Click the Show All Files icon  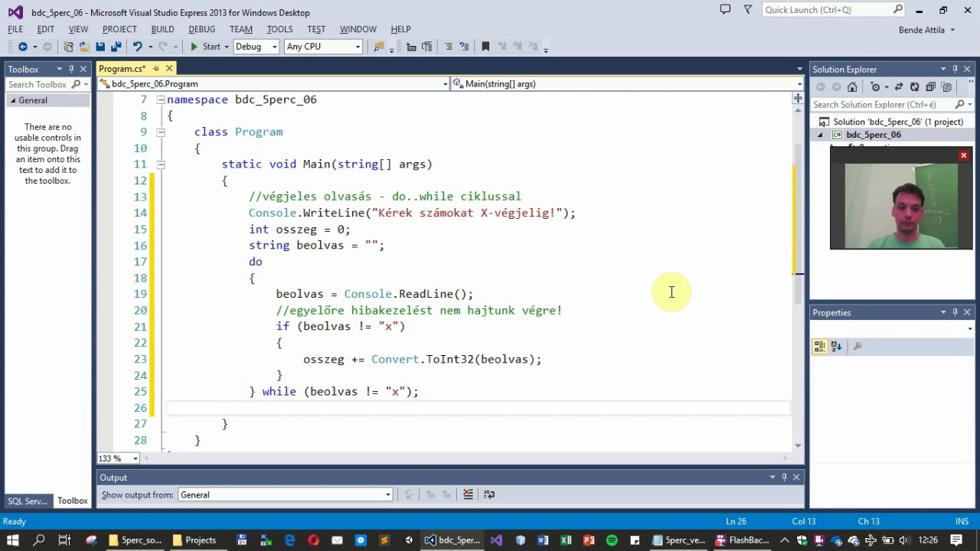tap(946, 86)
